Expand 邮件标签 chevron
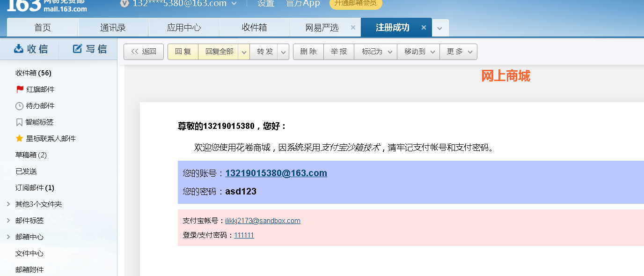Screen dimensions: 644x276 (8, 221)
